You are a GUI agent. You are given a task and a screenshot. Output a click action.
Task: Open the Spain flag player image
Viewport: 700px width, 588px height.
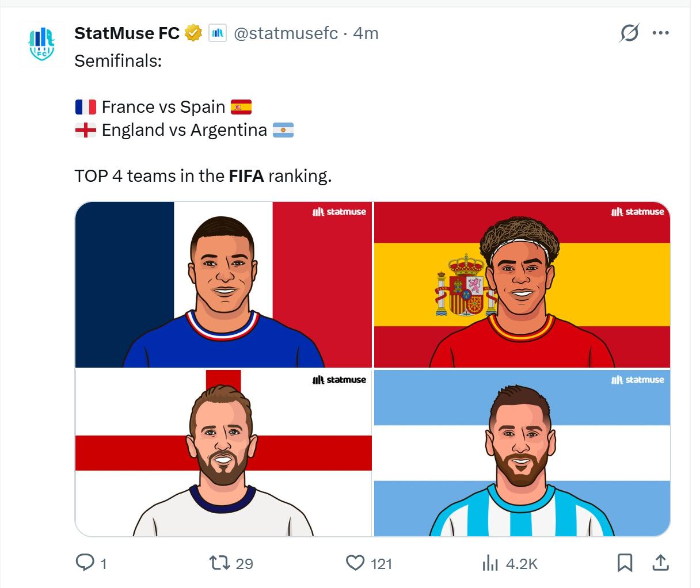click(x=522, y=284)
